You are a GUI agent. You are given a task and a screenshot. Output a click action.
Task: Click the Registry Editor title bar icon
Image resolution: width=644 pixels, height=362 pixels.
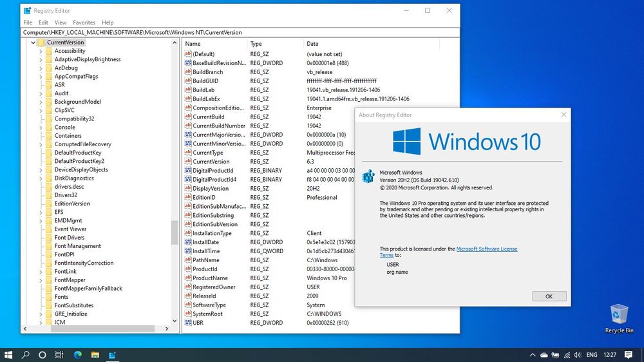(27, 11)
